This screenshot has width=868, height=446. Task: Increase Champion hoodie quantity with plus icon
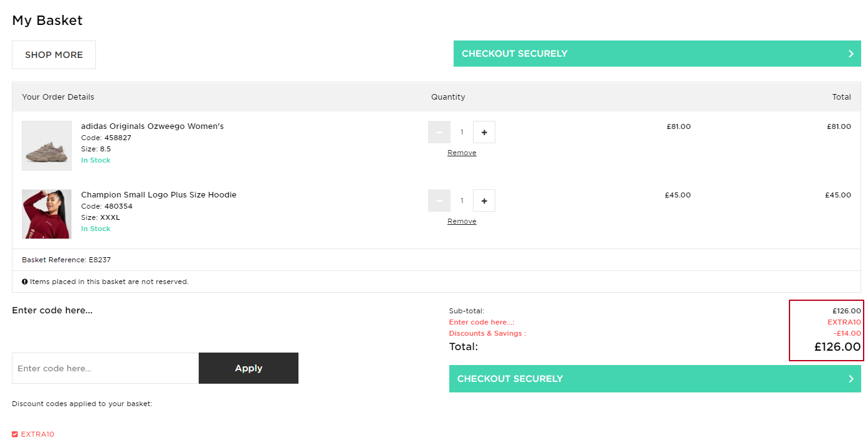484,200
